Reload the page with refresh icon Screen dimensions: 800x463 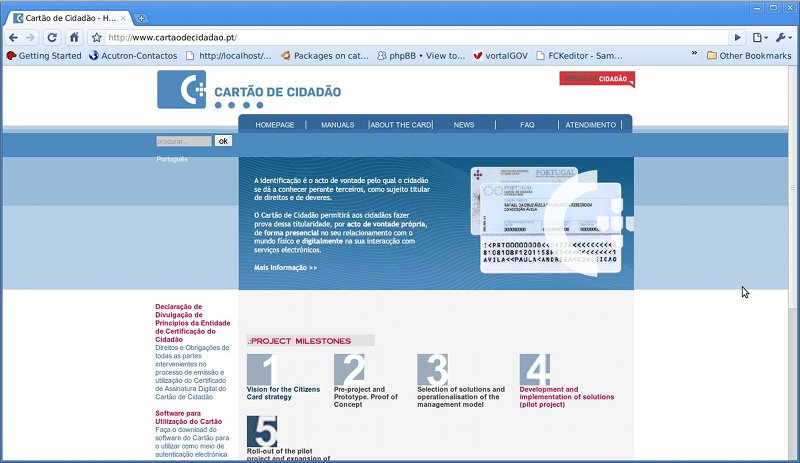52,38
